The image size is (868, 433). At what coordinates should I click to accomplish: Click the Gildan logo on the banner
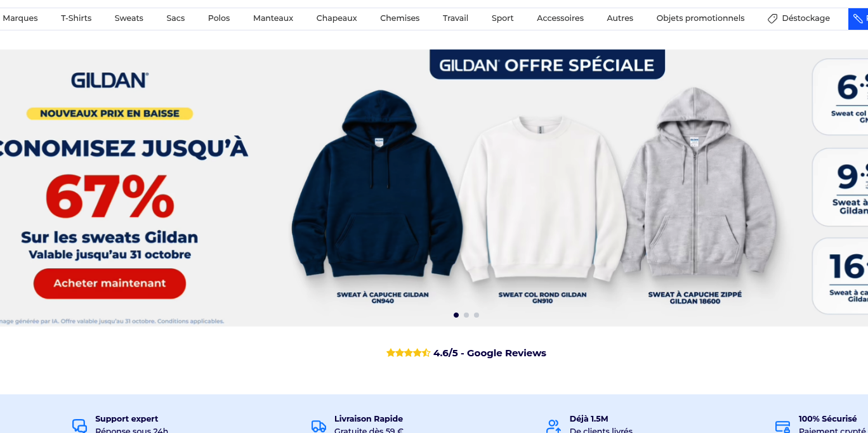[110, 81]
